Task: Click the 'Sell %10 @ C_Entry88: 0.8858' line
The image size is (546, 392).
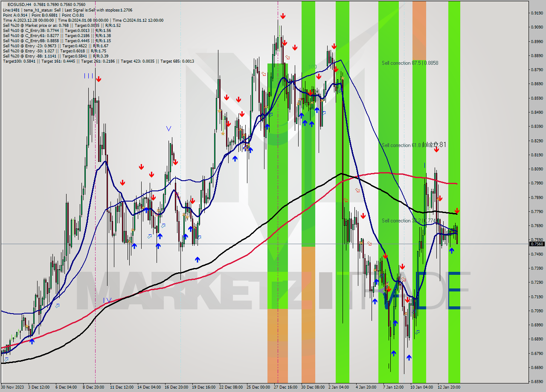Action: 57,40
